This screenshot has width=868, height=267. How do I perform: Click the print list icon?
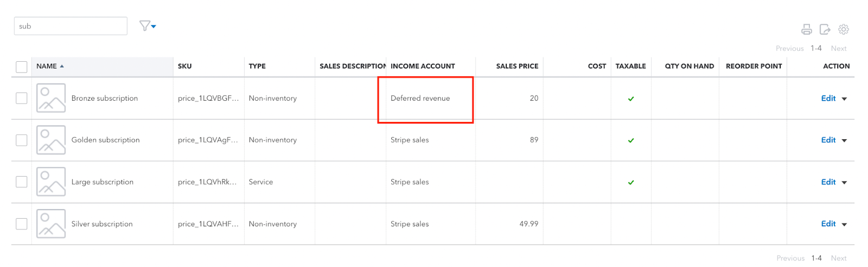[x=807, y=29]
